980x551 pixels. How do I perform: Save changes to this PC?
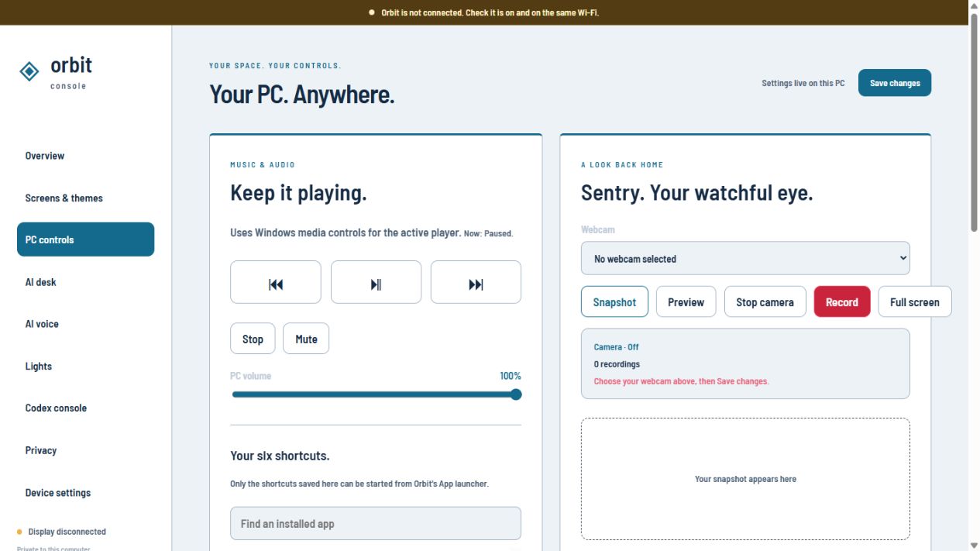click(895, 83)
